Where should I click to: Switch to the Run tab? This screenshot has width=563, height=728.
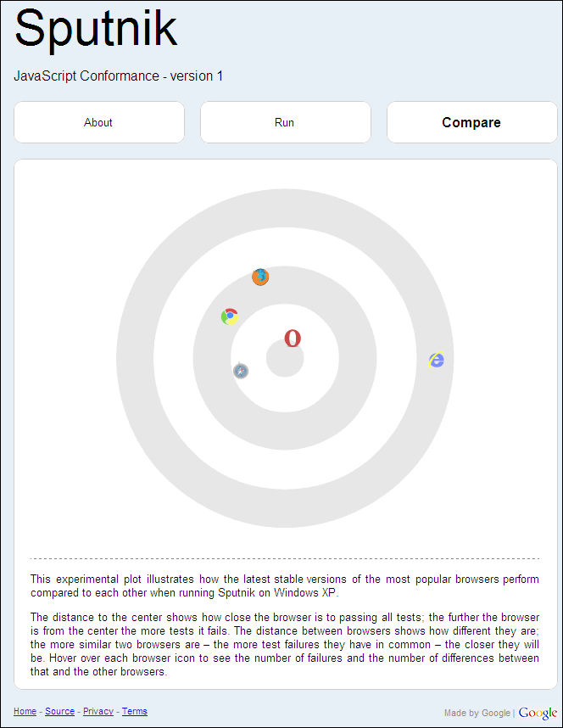point(286,122)
